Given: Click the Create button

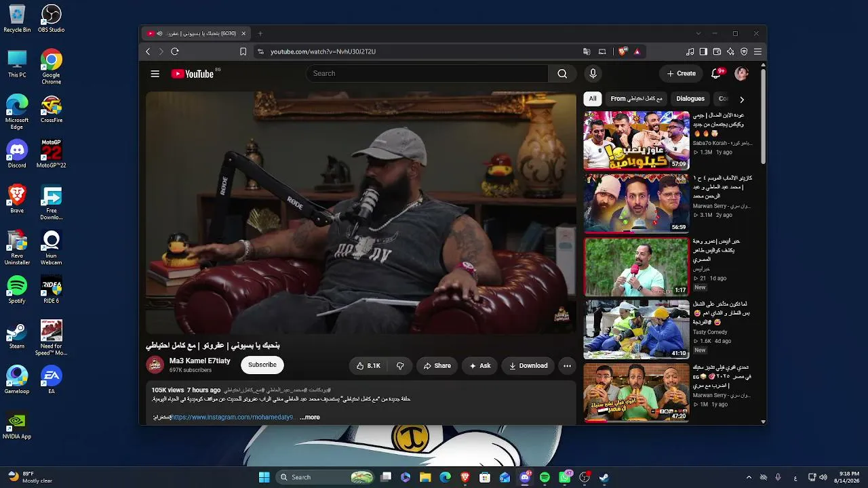Looking at the screenshot, I should 682,73.
